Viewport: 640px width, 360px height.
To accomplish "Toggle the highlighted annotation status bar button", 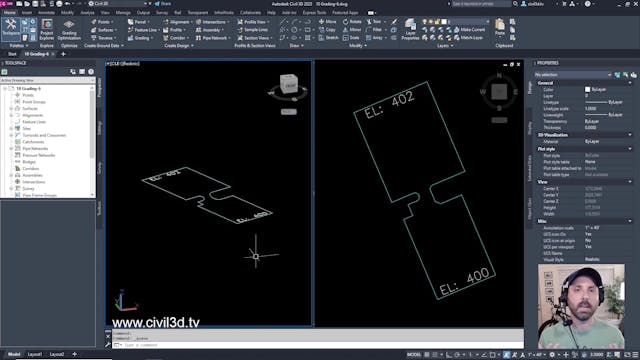I will (x=507, y=355).
